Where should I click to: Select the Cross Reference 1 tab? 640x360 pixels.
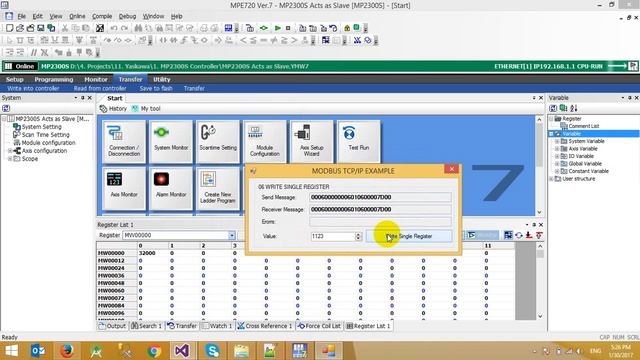[x=265, y=326]
